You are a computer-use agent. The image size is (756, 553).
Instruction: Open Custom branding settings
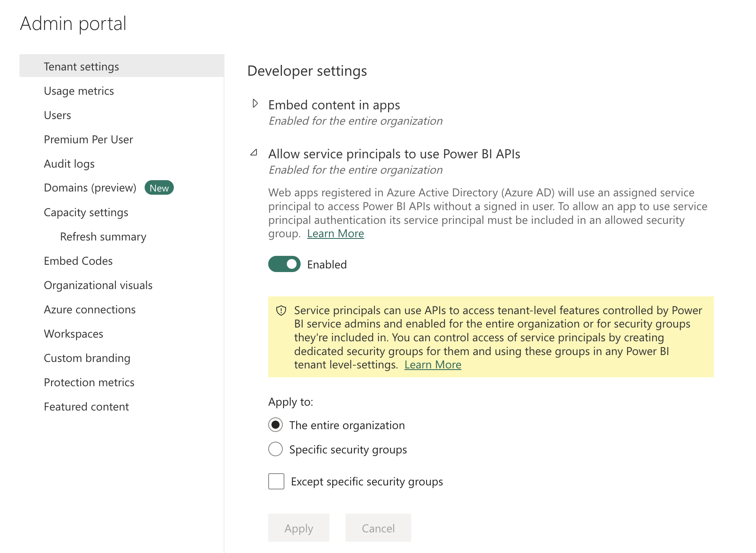pos(87,358)
